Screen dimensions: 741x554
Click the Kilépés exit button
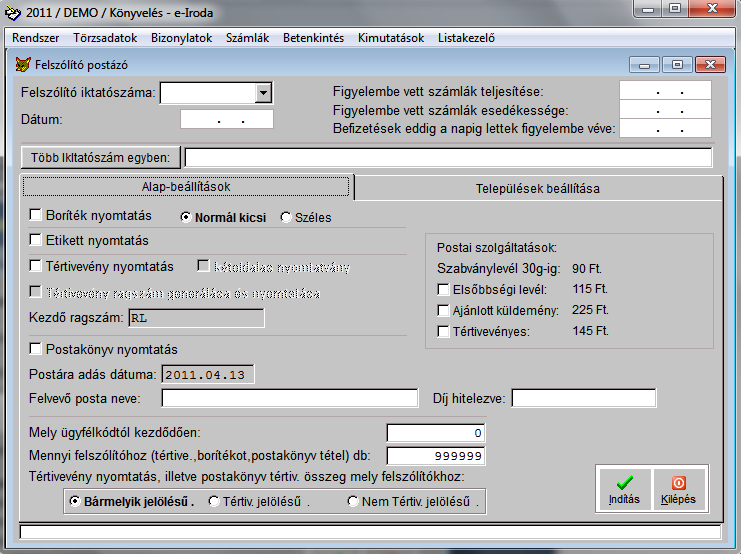point(678,490)
